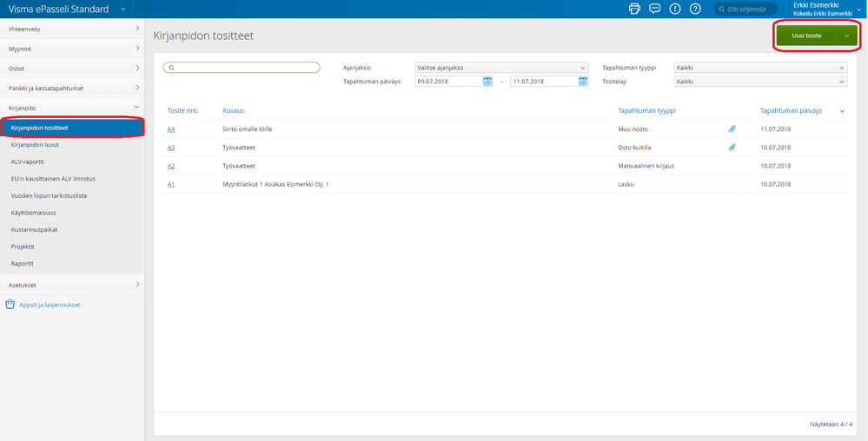Expand the Ajanjakso period dropdown
This screenshot has height=441, width=868.
(500, 67)
